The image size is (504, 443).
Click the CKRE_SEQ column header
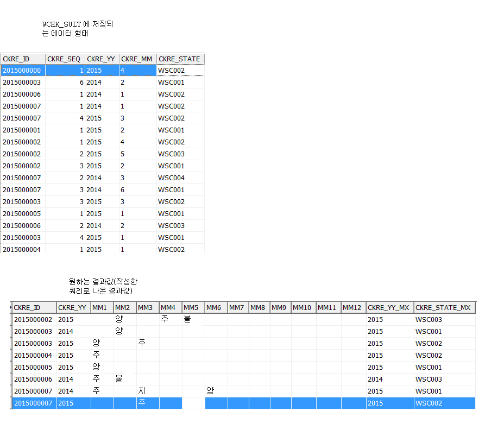(x=65, y=59)
